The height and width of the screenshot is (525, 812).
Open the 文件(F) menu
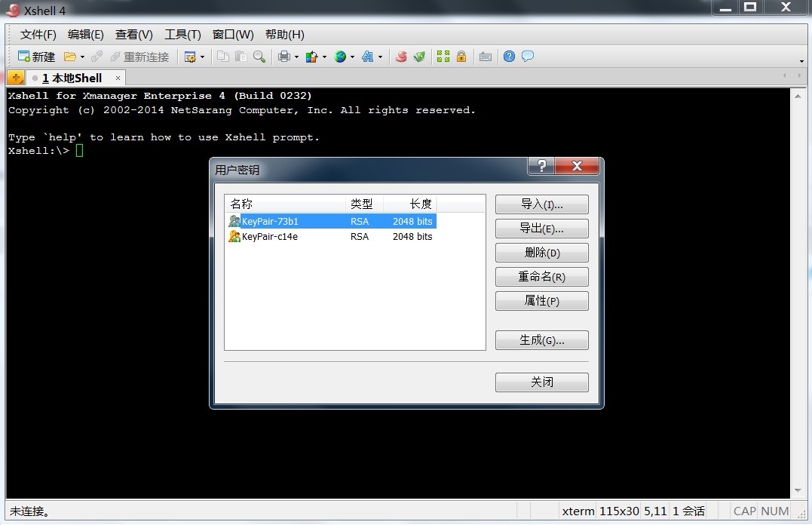click(38, 35)
